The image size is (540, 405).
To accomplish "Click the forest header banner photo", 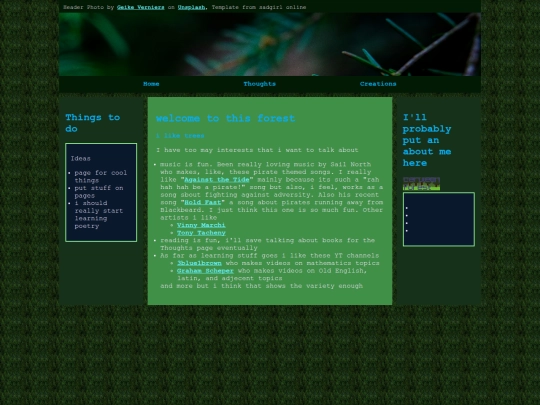I will [270, 44].
